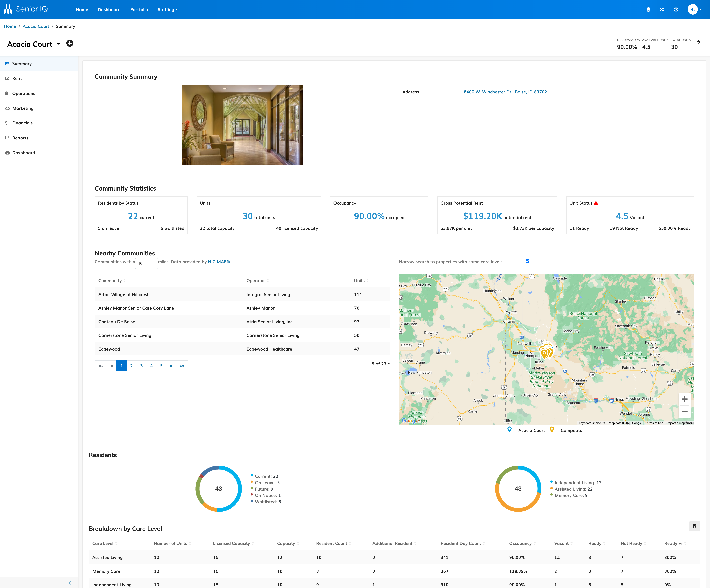
Task: Toggle sorting on the Occupancy column
Action: [534, 543]
